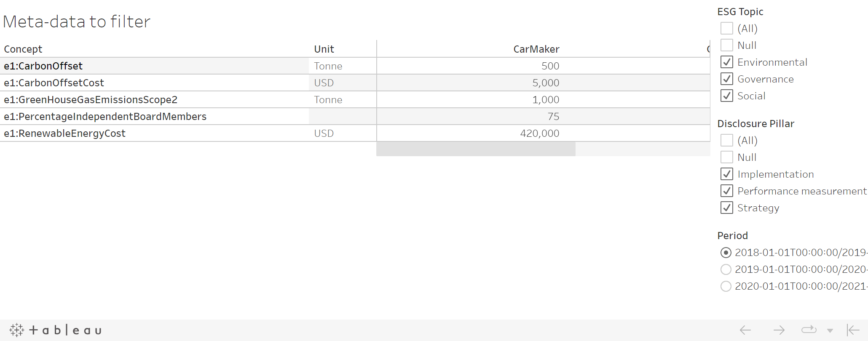Toggle the Performance measurement checkbox
Image resolution: width=868 pixels, height=341 pixels.
[727, 191]
